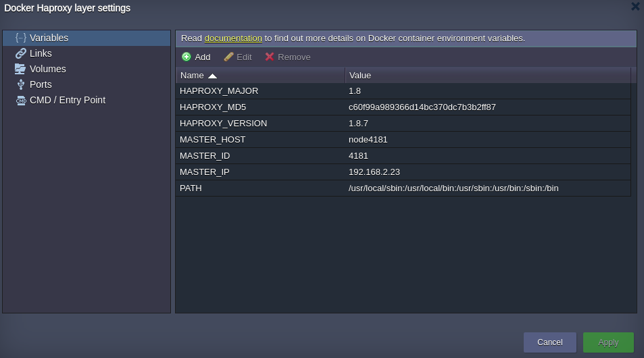Click the pencil Edit icon
Screen dimensions: 644x358
click(x=229, y=57)
